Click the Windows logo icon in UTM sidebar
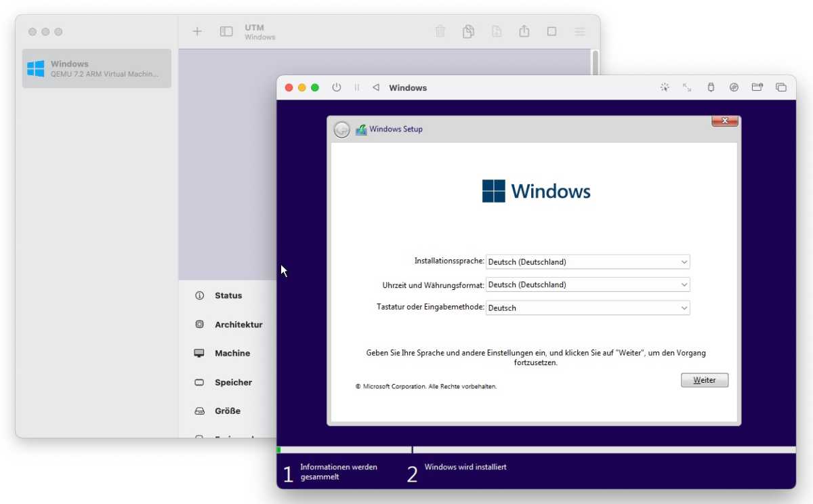The height and width of the screenshot is (504, 813). click(36, 68)
